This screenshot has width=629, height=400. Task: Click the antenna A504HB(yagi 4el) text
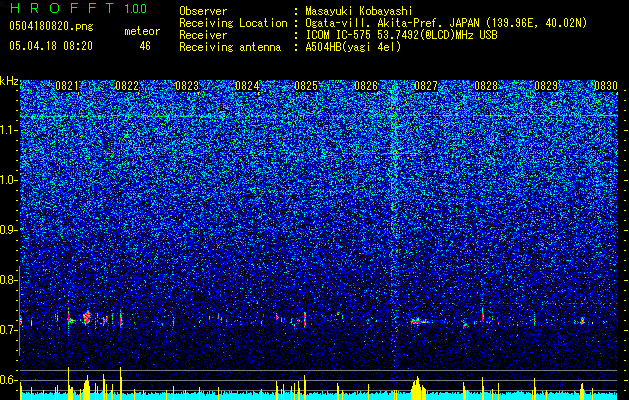point(353,47)
